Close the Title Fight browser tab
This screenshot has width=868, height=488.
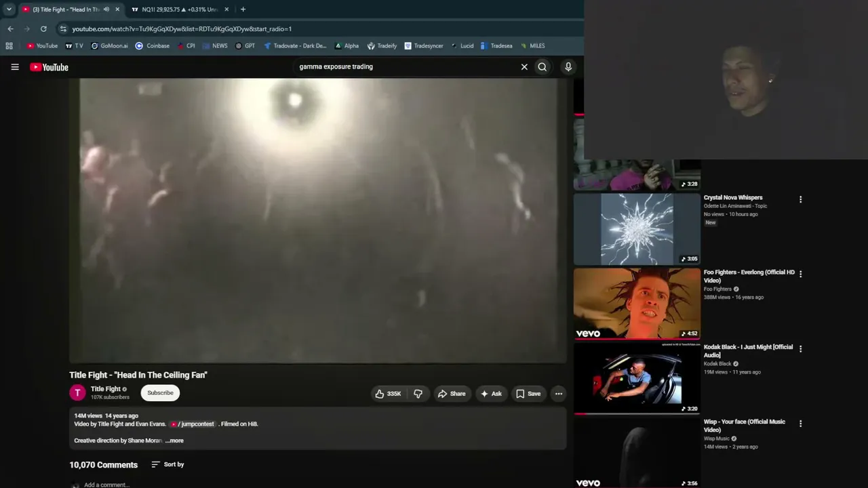(x=117, y=9)
